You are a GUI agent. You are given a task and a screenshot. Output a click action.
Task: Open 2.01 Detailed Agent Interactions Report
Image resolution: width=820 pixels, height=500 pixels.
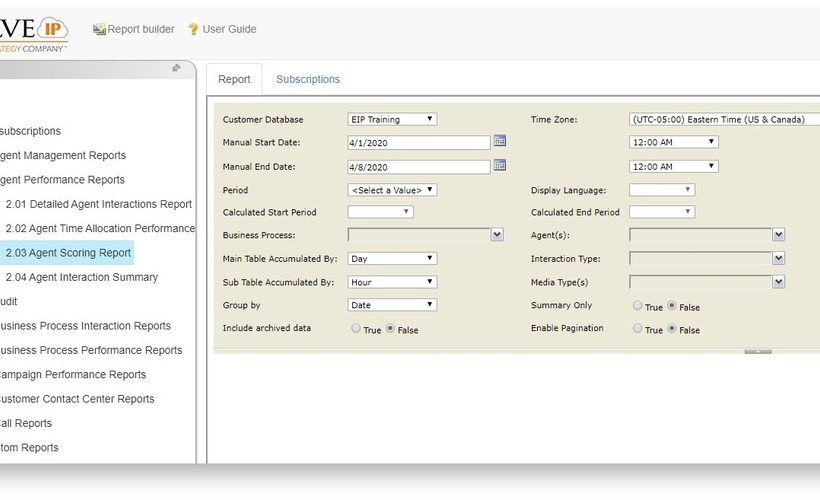(98, 204)
